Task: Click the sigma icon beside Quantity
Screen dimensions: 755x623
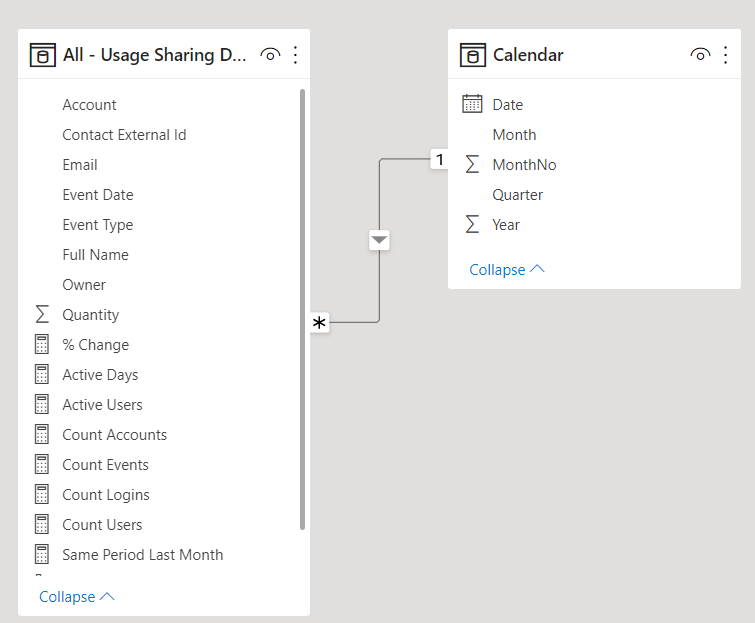Action: click(x=42, y=314)
